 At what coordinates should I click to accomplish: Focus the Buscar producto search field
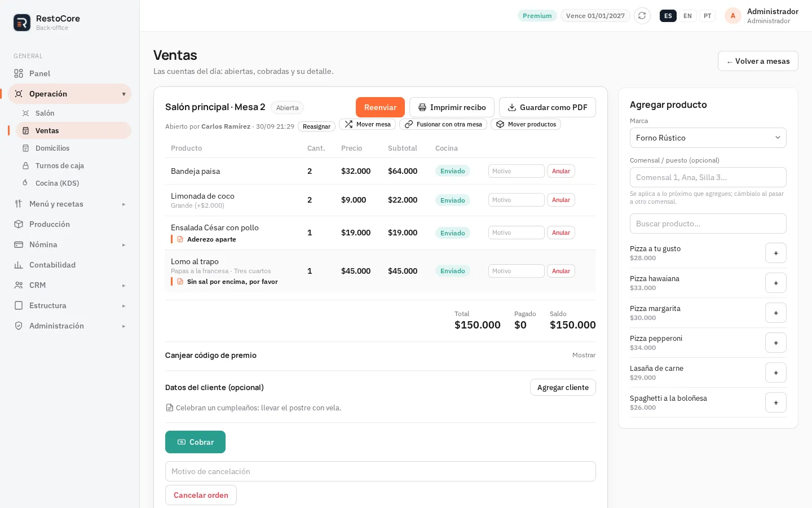(708, 224)
